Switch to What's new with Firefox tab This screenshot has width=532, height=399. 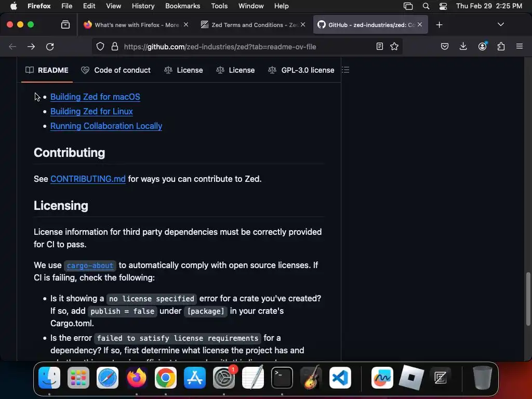[136, 25]
